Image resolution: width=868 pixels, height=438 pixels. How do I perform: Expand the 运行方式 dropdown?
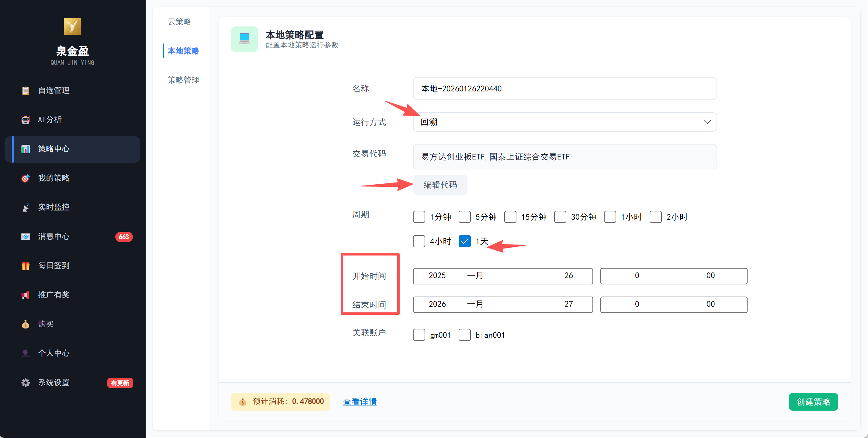564,122
